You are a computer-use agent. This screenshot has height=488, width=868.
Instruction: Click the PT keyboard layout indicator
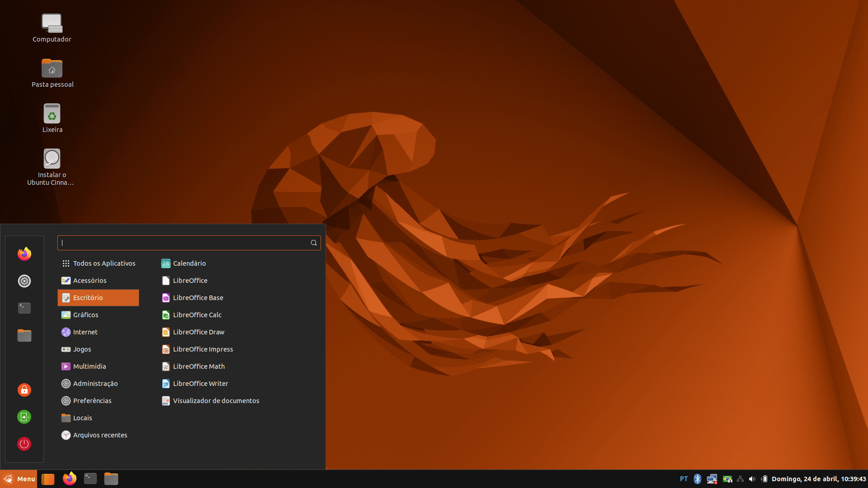pyautogui.click(x=684, y=479)
